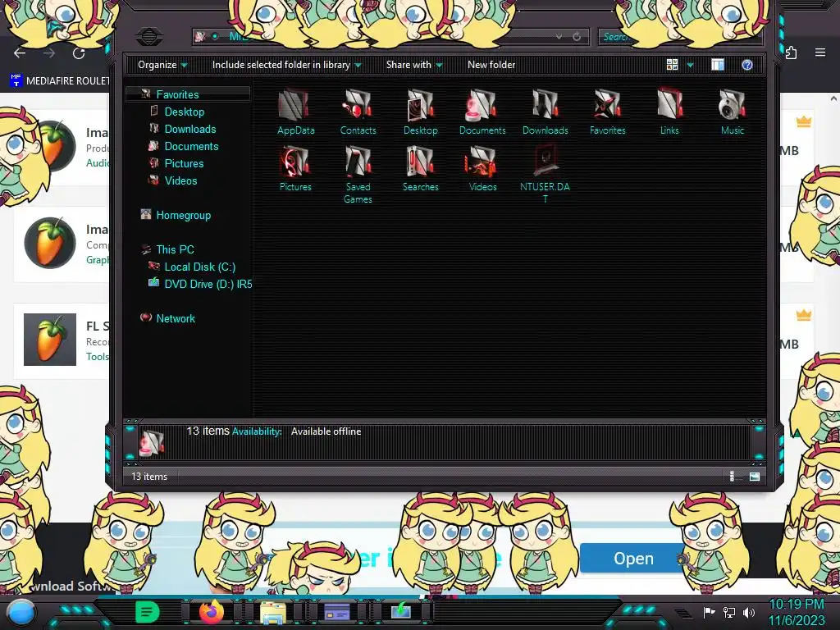The image size is (840, 630).
Task: Open Explorer help
Action: [x=747, y=65]
